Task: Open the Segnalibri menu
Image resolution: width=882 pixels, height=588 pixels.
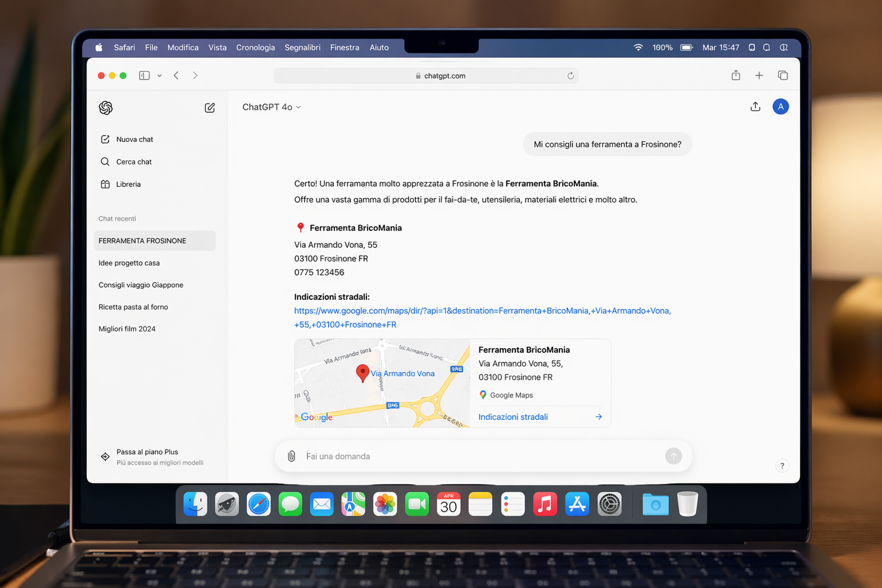Action: pos(302,48)
